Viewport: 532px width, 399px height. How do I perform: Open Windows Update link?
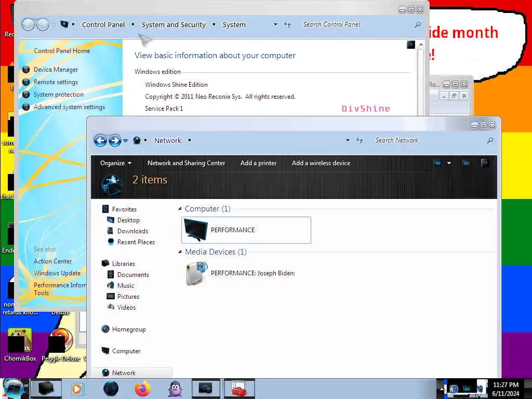click(57, 273)
